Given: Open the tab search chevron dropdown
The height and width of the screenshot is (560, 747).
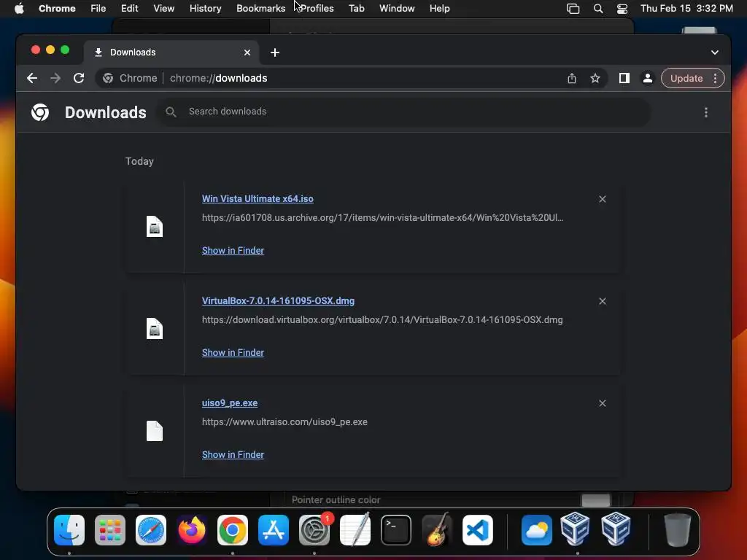Looking at the screenshot, I should [x=715, y=52].
